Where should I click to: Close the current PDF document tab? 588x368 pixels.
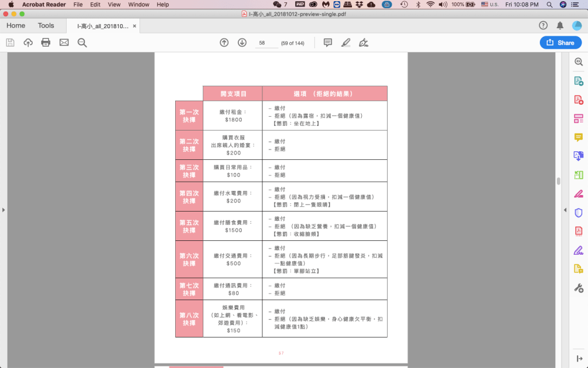coord(135,26)
